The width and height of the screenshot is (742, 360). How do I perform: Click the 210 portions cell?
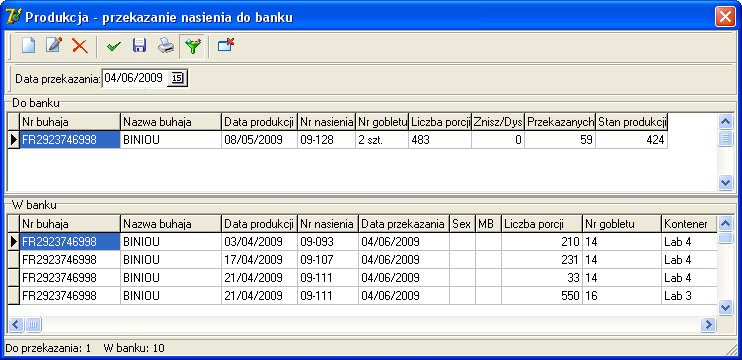(x=542, y=242)
